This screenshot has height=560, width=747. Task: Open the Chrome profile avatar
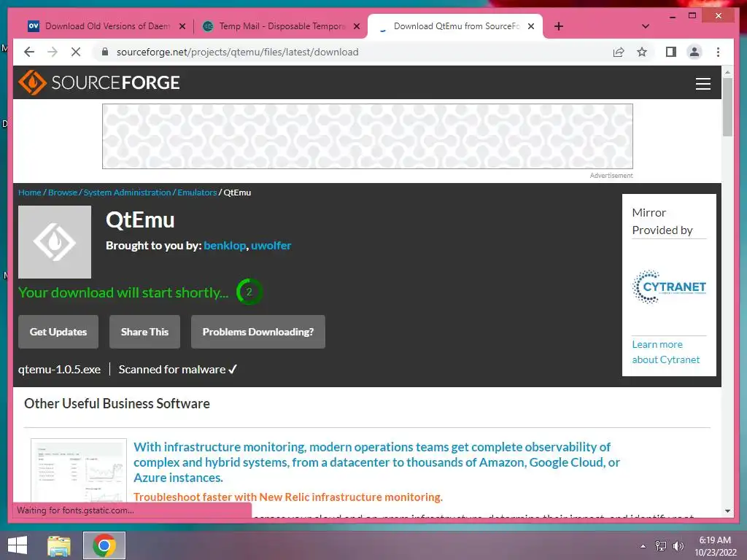694,52
